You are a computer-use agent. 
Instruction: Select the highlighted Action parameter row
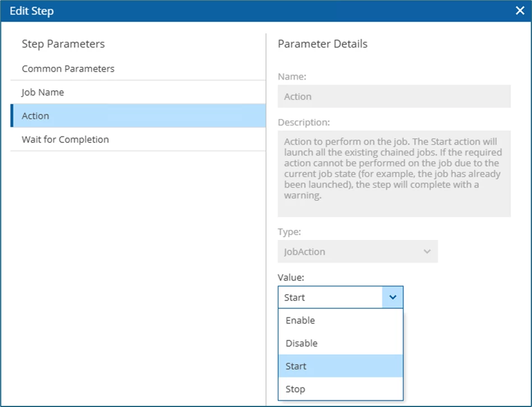point(137,116)
